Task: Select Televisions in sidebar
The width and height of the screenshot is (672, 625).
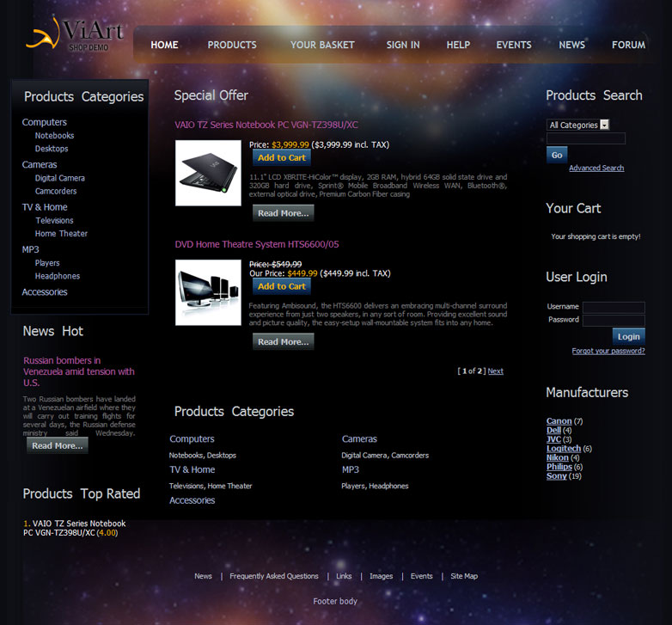Action: tap(54, 220)
